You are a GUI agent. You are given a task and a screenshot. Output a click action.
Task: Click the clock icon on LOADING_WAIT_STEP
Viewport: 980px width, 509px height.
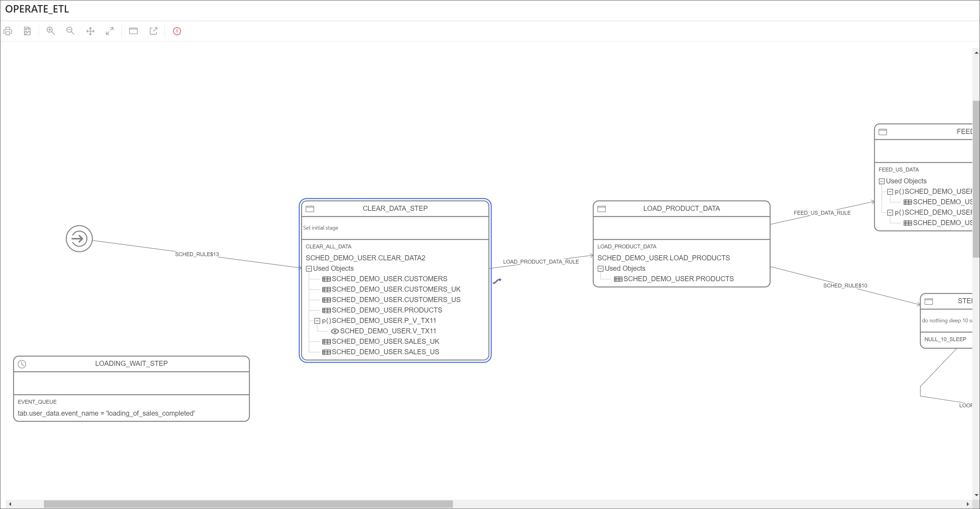pyautogui.click(x=22, y=364)
